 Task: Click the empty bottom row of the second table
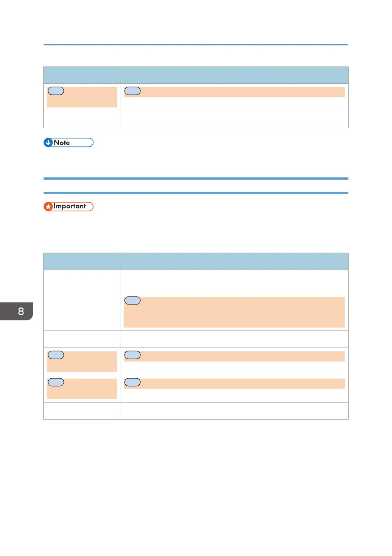click(196, 411)
